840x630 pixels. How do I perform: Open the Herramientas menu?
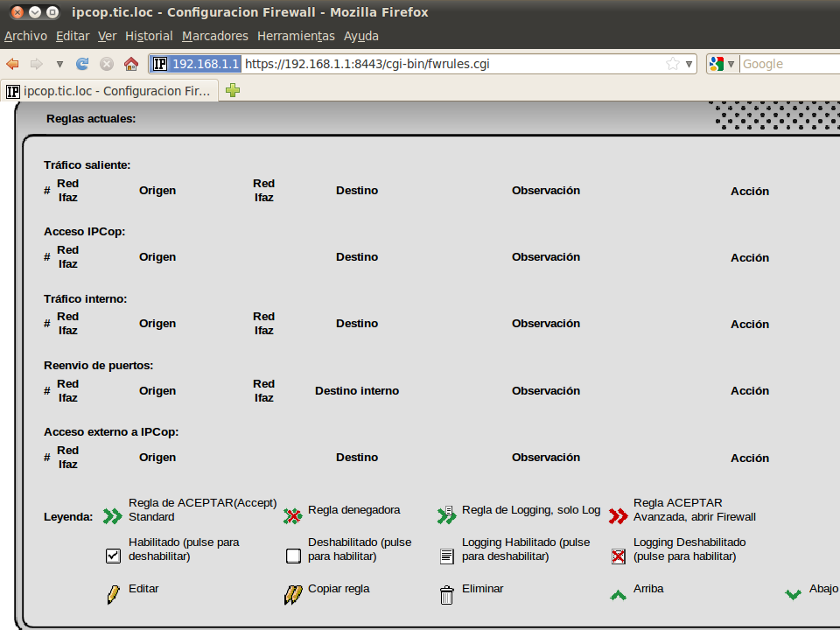tap(296, 36)
